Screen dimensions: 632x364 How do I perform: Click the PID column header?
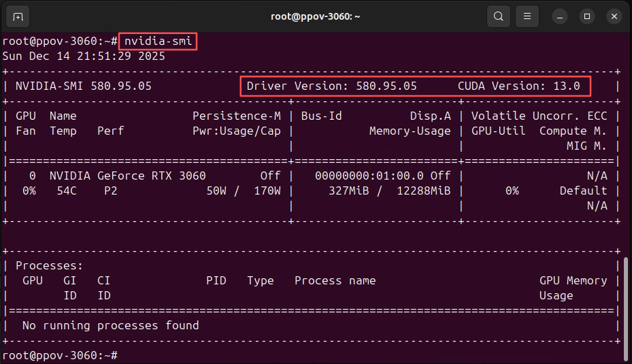coord(216,280)
